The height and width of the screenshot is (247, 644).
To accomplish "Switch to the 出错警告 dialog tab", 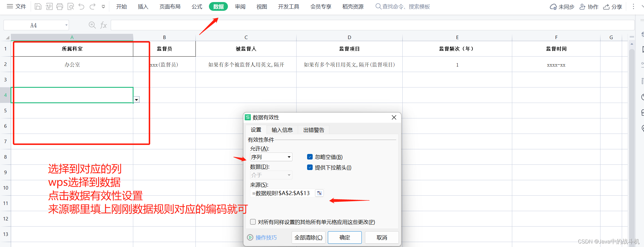I will coord(314,130).
